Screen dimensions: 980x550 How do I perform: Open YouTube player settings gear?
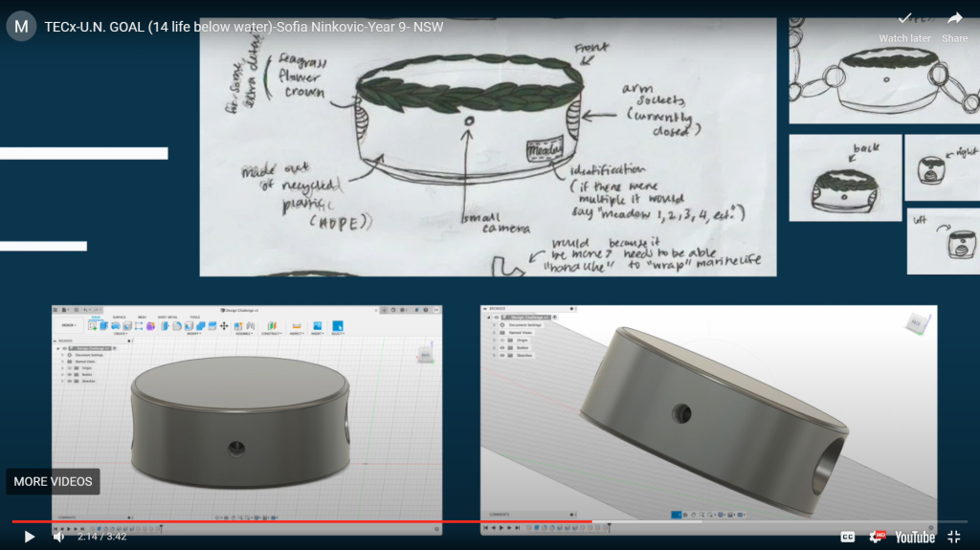tap(877, 537)
